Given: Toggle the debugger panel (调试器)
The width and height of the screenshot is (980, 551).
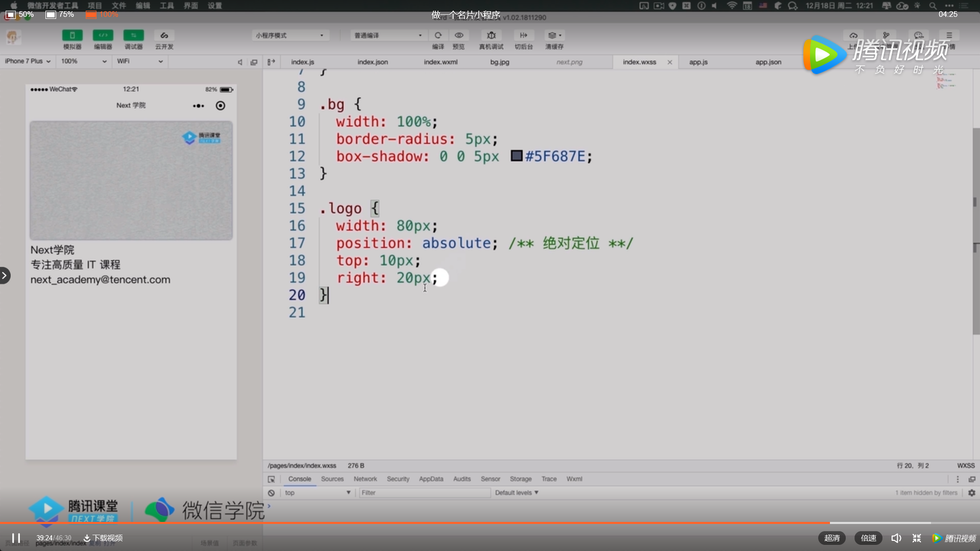Looking at the screenshot, I should 133,36.
